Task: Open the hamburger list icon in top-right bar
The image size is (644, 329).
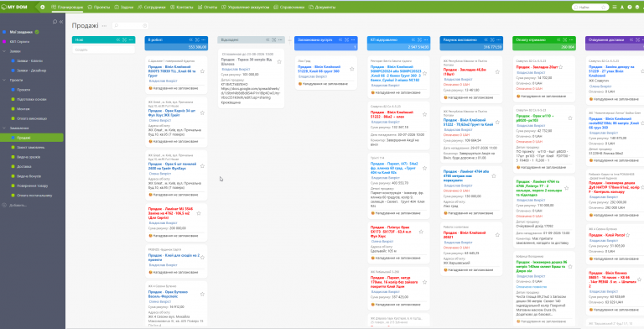Action: pos(615,7)
